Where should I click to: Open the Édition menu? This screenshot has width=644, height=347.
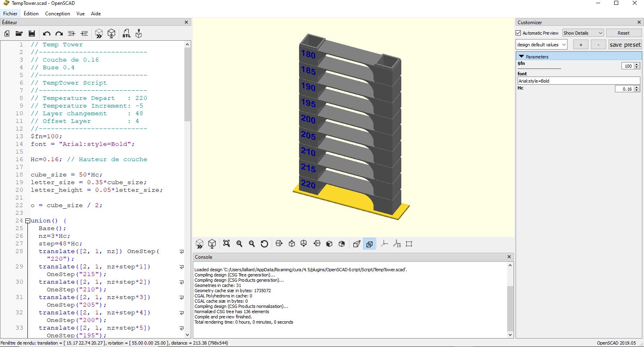point(31,13)
